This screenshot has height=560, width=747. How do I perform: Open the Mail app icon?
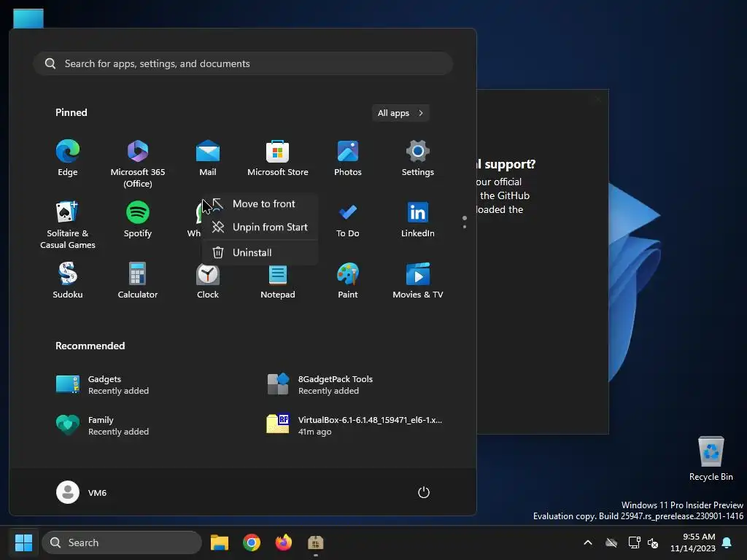(208, 158)
